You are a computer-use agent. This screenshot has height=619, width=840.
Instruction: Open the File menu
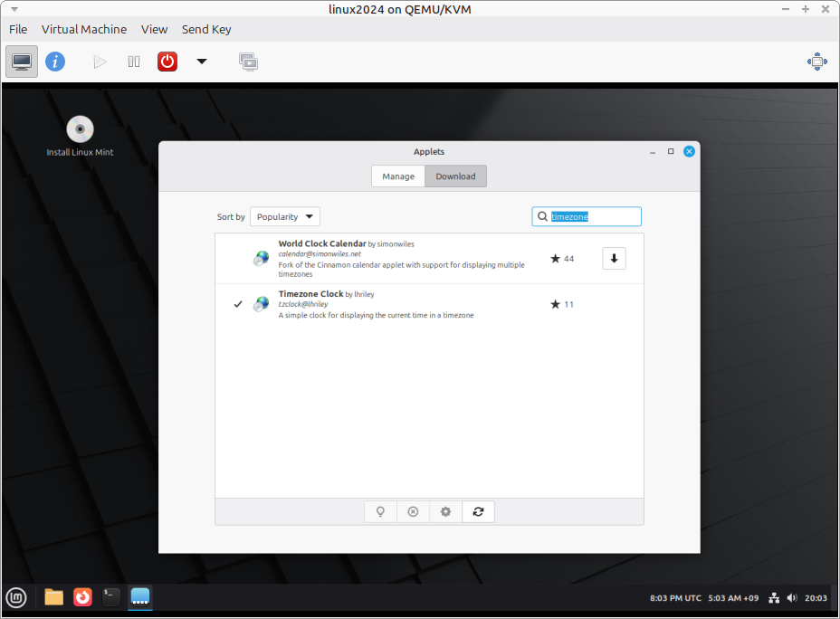pyautogui.click(x=18, y=30)
